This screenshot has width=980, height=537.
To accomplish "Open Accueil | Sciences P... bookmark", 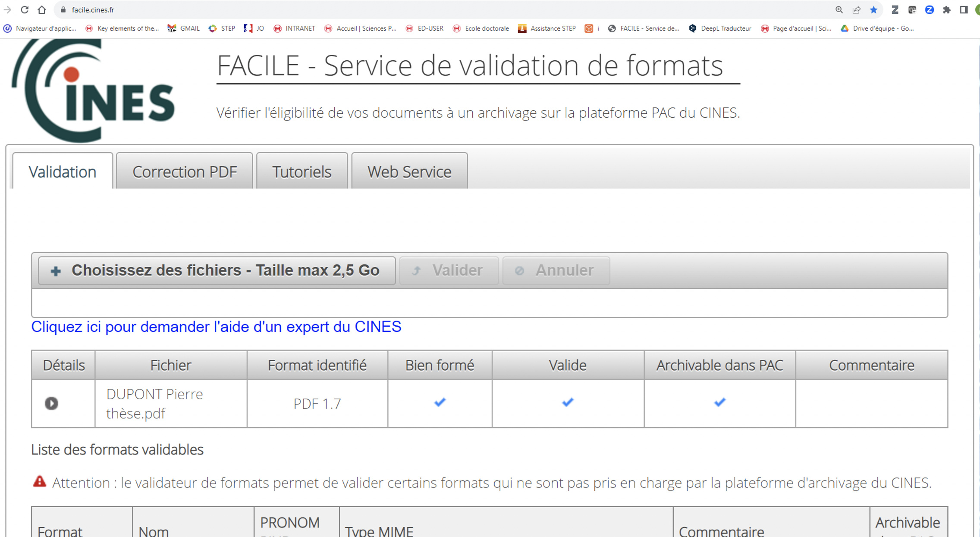I will pos(360,28).
